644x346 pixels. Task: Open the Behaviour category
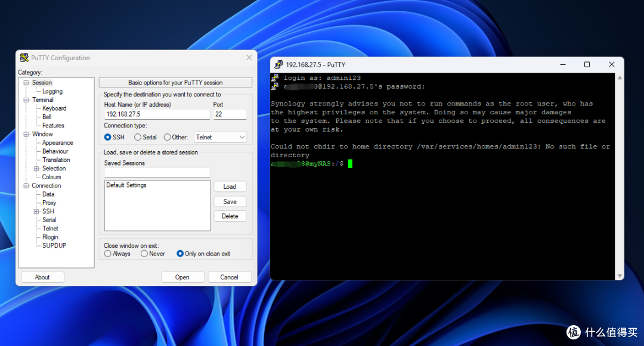click(x=55, y=151)
